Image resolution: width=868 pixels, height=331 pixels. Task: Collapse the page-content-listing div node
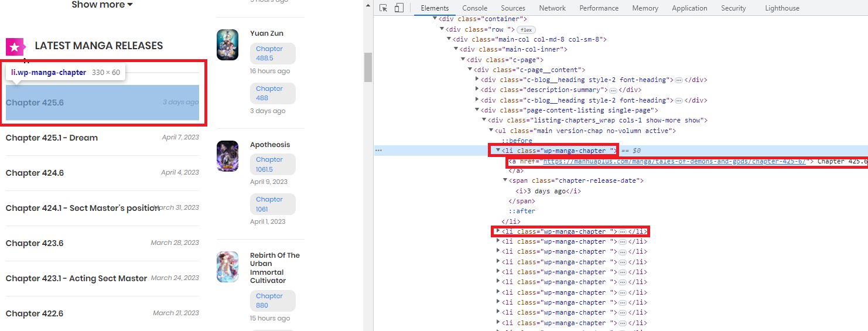click(477, 110)
